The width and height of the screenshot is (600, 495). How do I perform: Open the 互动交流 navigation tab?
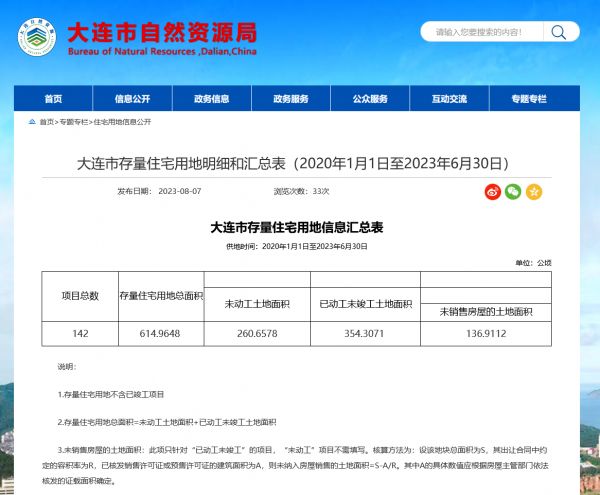coord(449,99)
